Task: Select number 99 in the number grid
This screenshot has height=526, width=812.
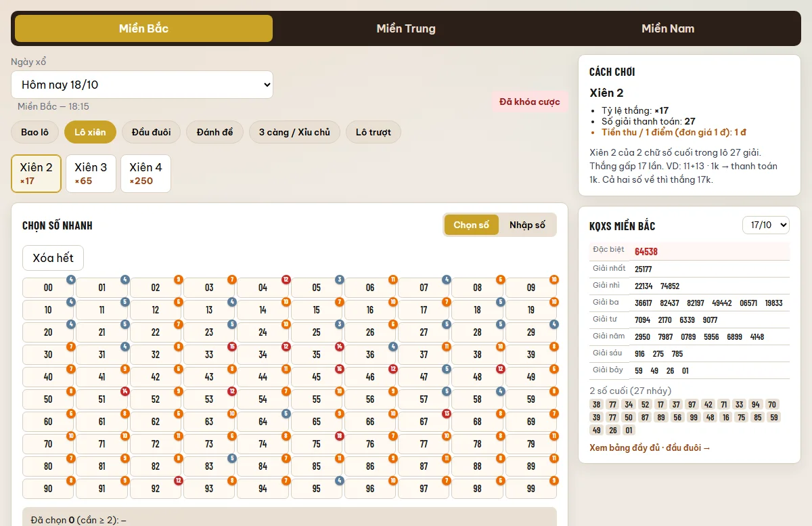Action: (x=531, y=489)
